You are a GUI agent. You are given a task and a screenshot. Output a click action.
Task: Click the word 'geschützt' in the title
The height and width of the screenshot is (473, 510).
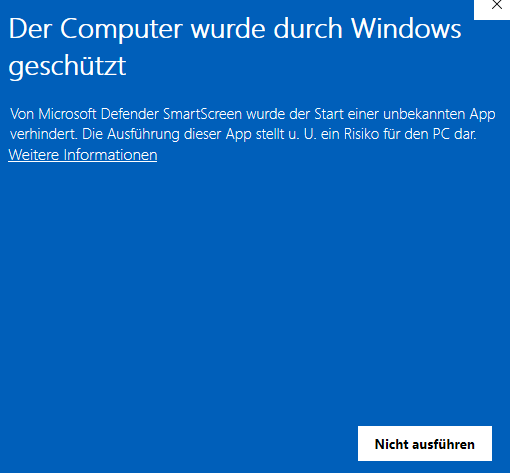coord(67,66)
